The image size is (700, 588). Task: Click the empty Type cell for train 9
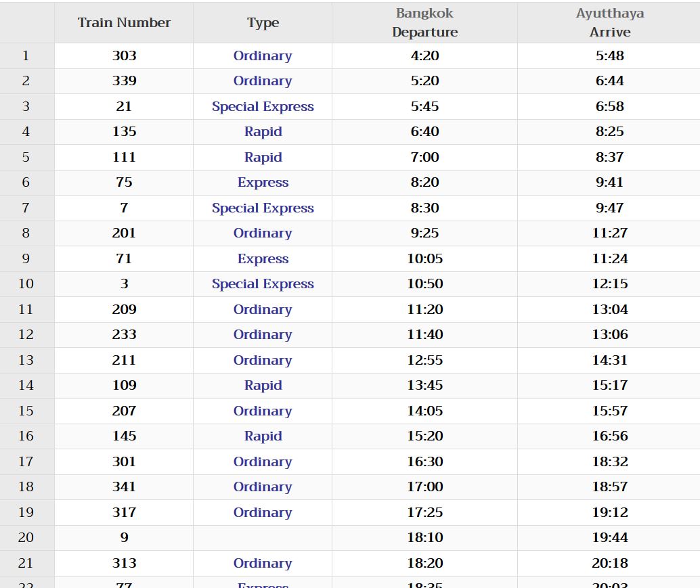coord(263,538)
